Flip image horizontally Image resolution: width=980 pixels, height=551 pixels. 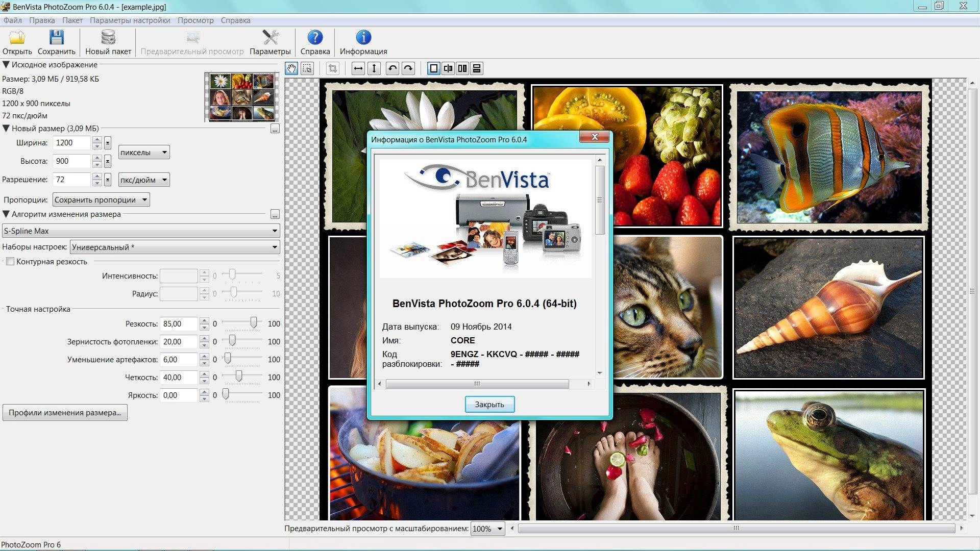pyautogui.click(x=358, y=68)
